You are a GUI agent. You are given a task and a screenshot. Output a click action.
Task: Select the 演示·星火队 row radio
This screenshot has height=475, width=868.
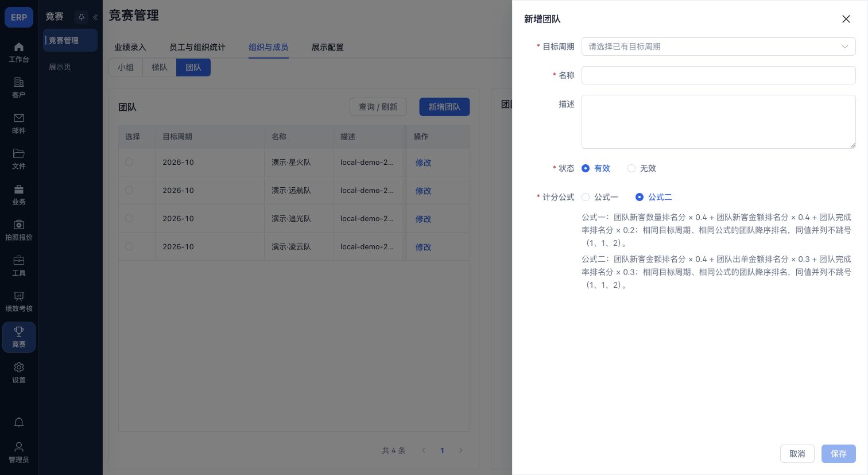pos(129,162)
